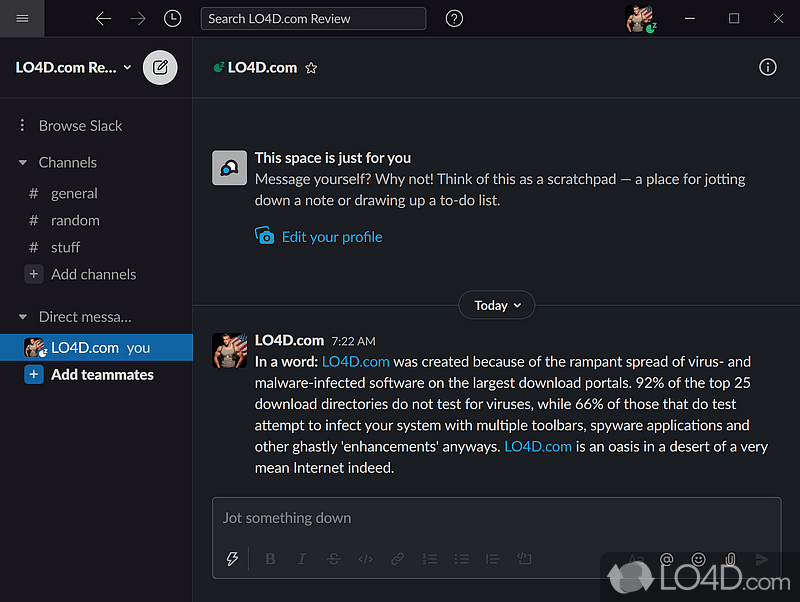
Task: Click Add channels
Action: [x=93, y=274]
